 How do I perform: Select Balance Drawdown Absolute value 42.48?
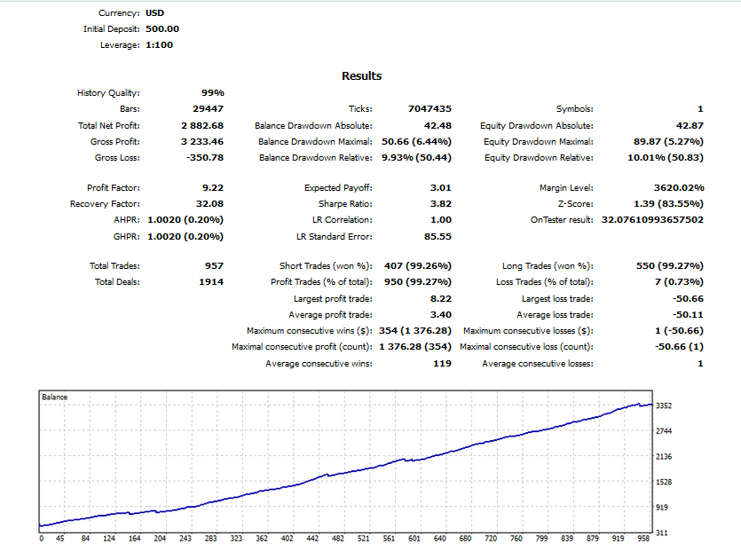click(x=438, y=126)
